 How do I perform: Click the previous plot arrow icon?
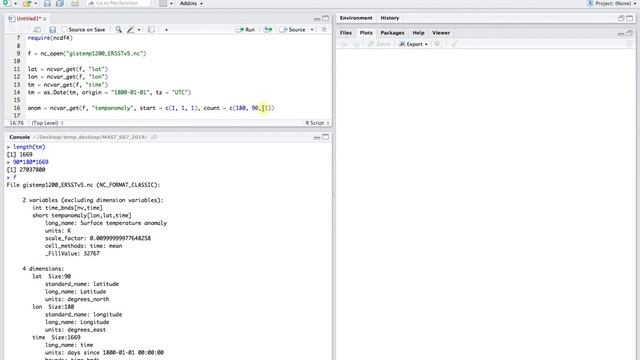click(x=344, y=44)
